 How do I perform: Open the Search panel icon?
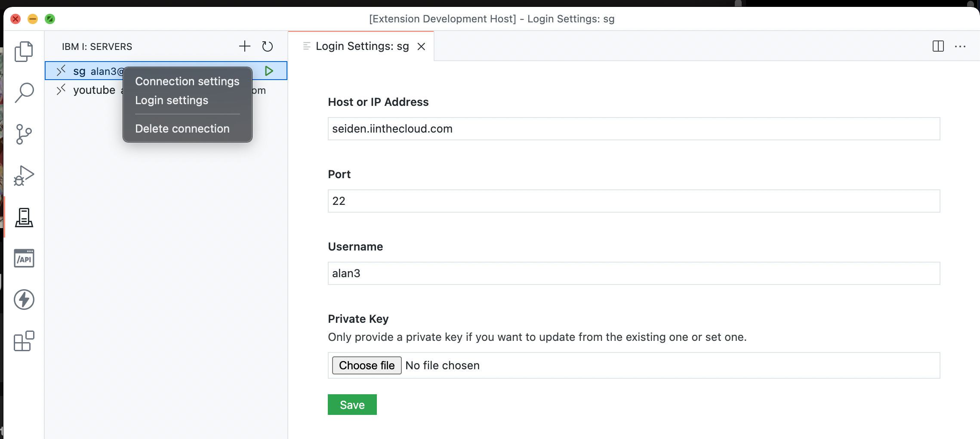click(x=24, y=91)
